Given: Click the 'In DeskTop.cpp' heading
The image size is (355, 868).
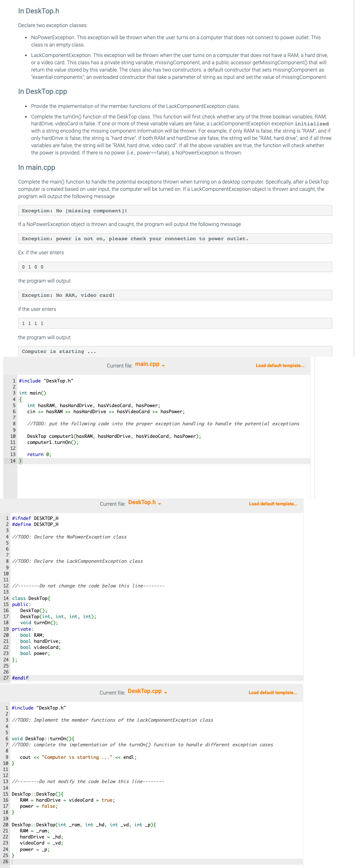Looking at the screenshot, I should pos(43,91).
